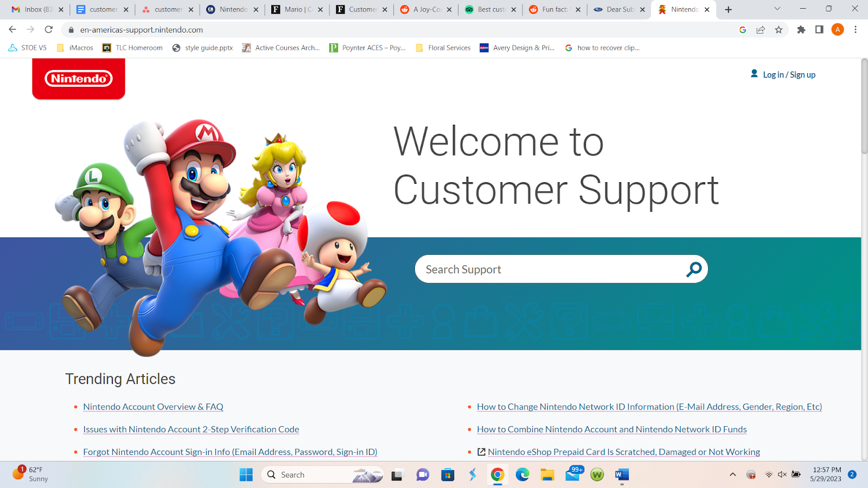Open Chrome three-dot menu
Screen dimensions: 868x488
point(856,30)
